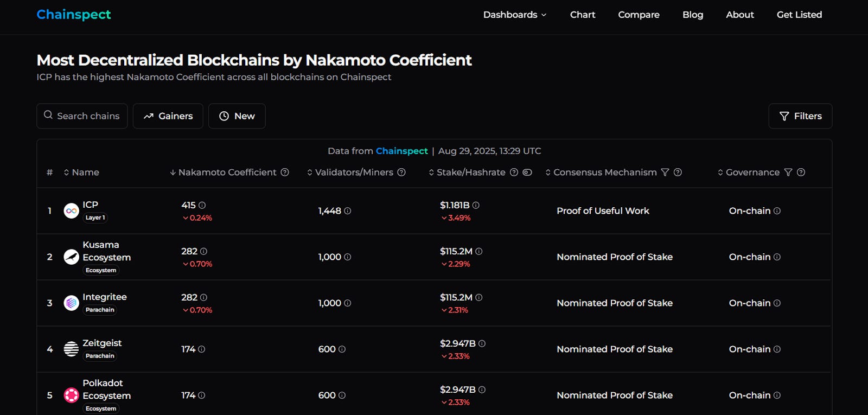The image size is (868, 415).
Task: Click the Kusama Ecosystem logo icon
Action: click(x=71, y=257)
